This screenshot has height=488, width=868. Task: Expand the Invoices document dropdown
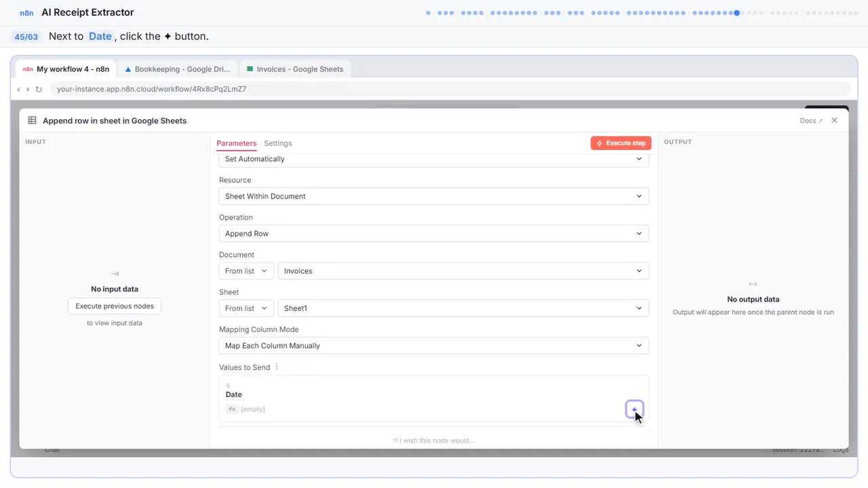tap(463, 271)
